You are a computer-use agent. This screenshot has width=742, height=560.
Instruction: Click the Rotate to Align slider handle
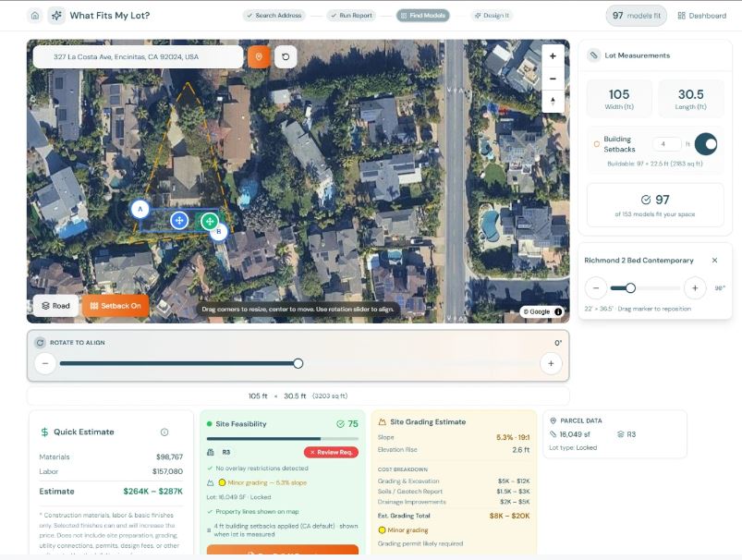pyautogui.click(x=298, y=363)
